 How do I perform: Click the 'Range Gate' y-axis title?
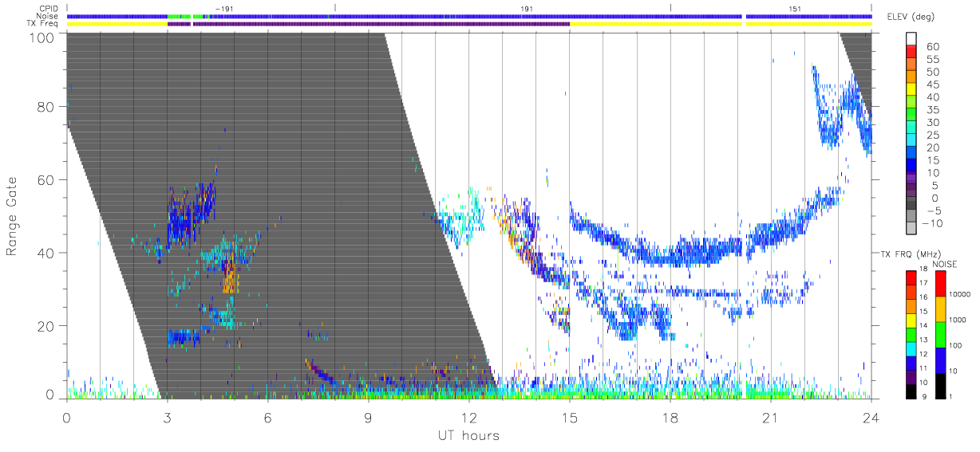pos(12,216)
